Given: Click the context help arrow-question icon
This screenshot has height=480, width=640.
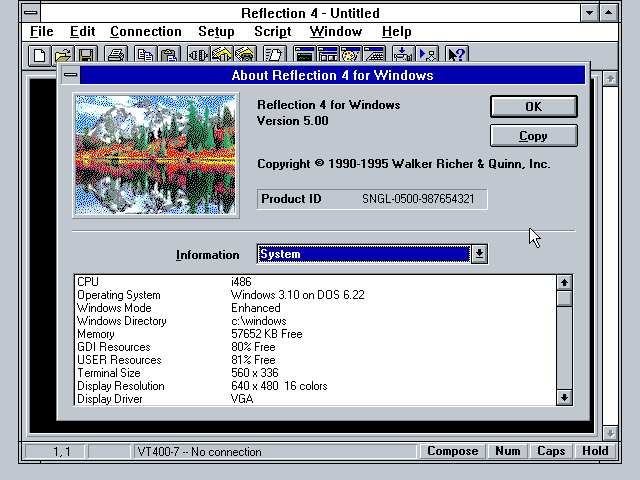Looking at the screenshot, I should tap(457, 55).
